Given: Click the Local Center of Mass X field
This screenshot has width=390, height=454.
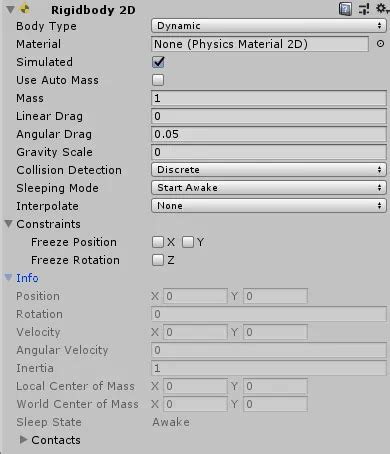Looking at the screenshot, I should pos(195,386).
